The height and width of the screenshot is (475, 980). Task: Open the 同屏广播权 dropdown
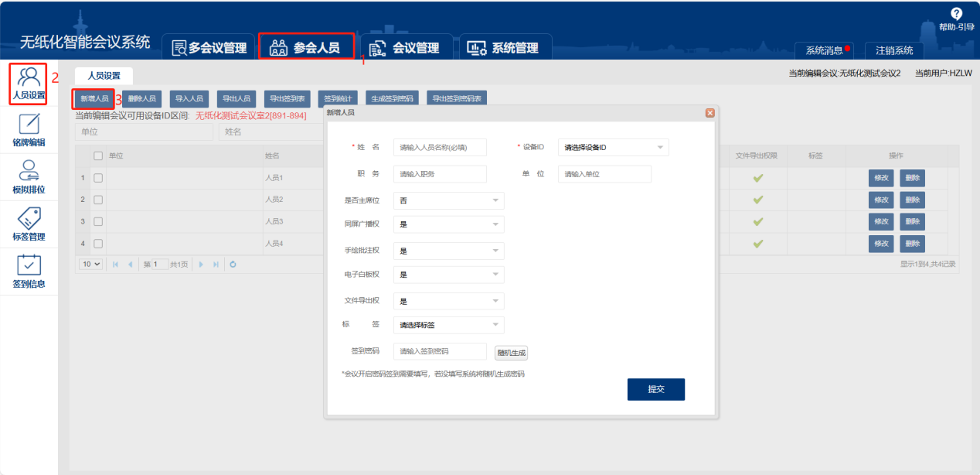pyautogui.click(x=448, y=224)
